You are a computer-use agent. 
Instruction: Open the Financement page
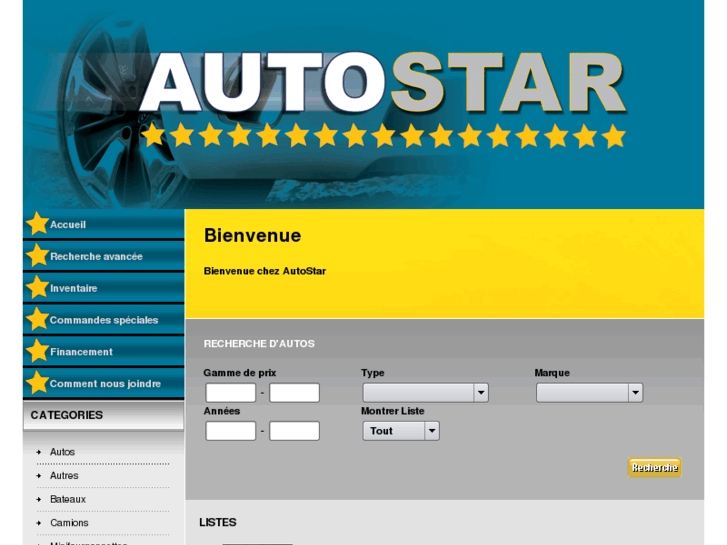click(103, 352)
